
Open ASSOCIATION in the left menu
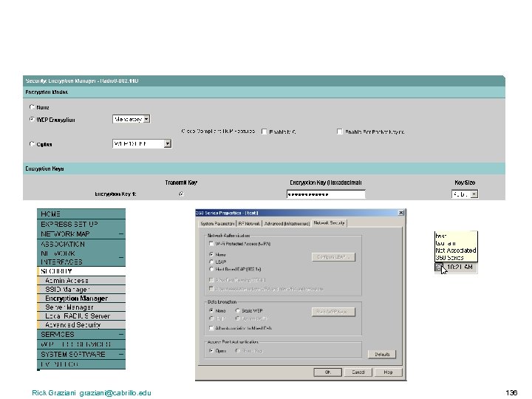[x=81, y=244]
